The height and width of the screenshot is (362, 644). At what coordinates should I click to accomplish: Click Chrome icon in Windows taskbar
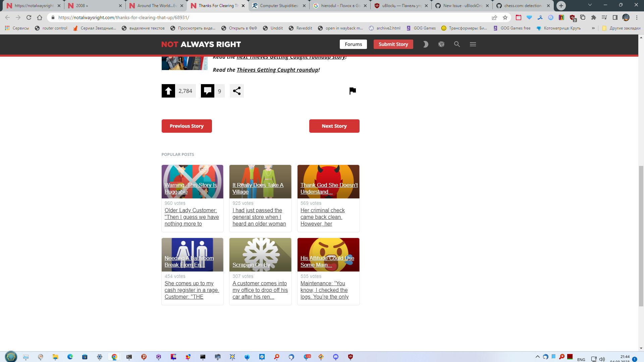114,357
